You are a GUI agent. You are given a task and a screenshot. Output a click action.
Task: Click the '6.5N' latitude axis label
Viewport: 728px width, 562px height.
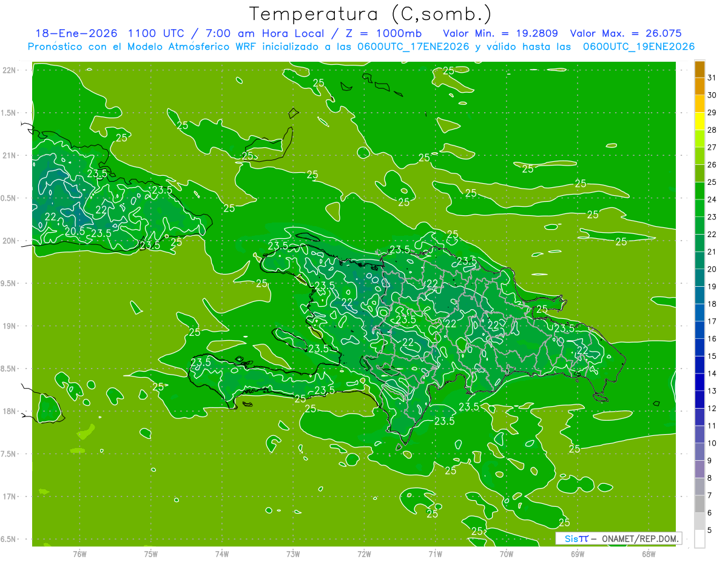click(9, 539)
